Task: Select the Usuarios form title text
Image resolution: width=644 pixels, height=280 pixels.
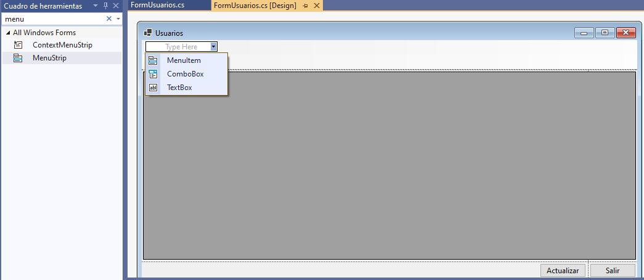Action: coord(169,33)
